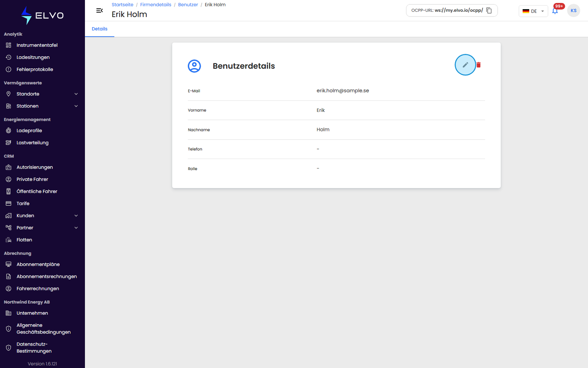Open the KS user avatar menu

(x=573, y=11)
